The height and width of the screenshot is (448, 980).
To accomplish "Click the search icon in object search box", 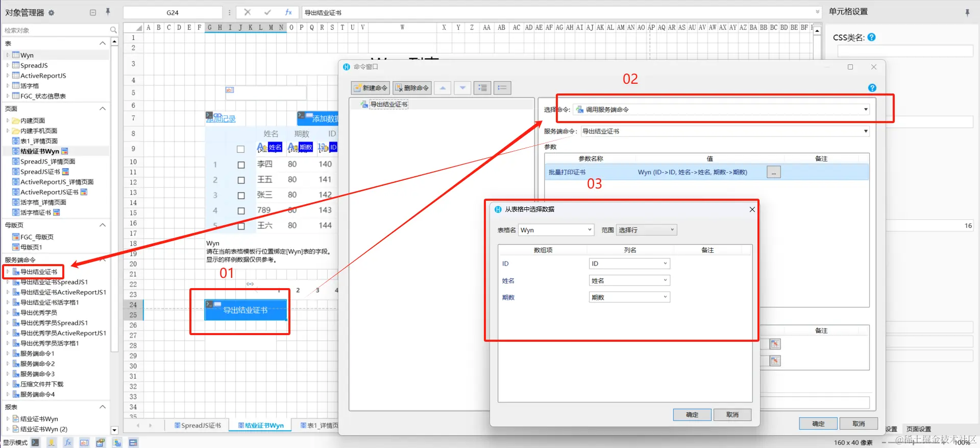I will click(113, 30).
